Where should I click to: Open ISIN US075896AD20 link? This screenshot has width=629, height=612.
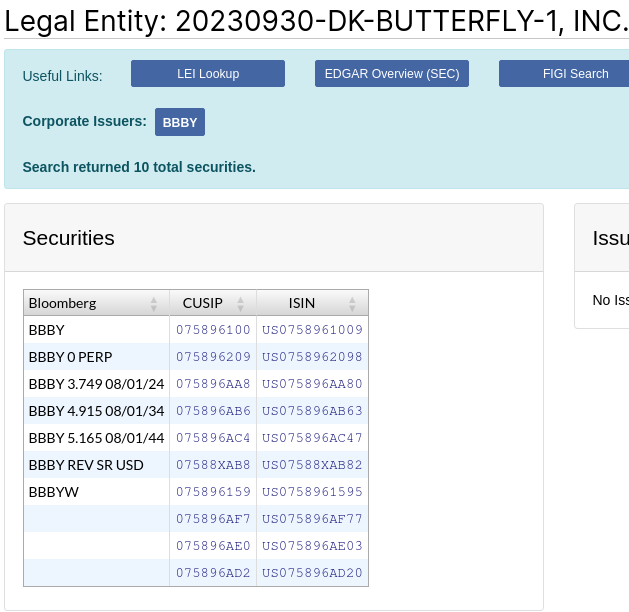pos(312,573)
